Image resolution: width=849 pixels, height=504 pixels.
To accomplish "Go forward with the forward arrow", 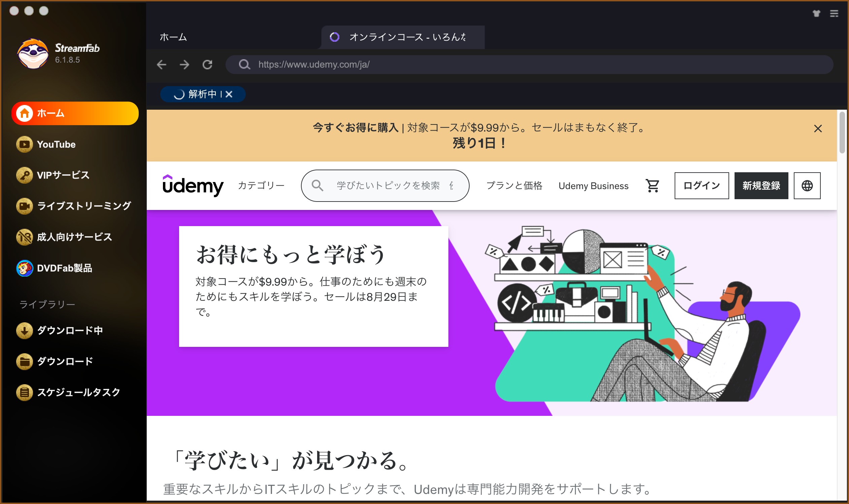I will tap(184, 65).
